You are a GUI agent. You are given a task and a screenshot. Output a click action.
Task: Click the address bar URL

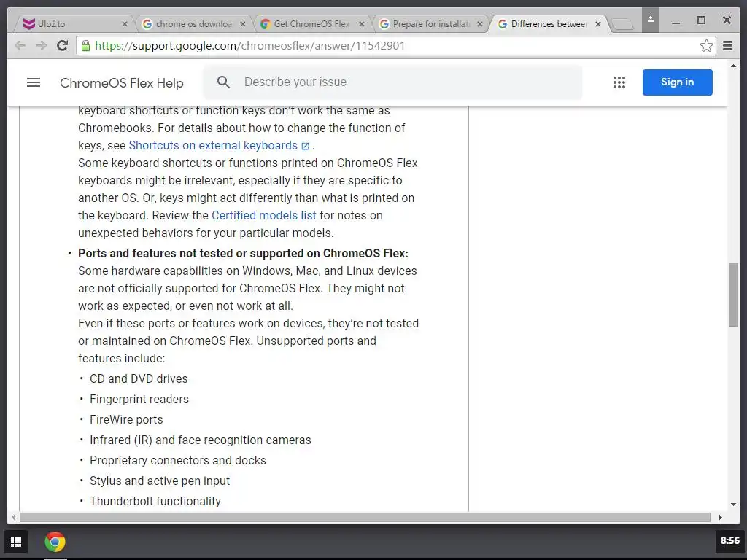pyautogui.click(x=249, y=46)
